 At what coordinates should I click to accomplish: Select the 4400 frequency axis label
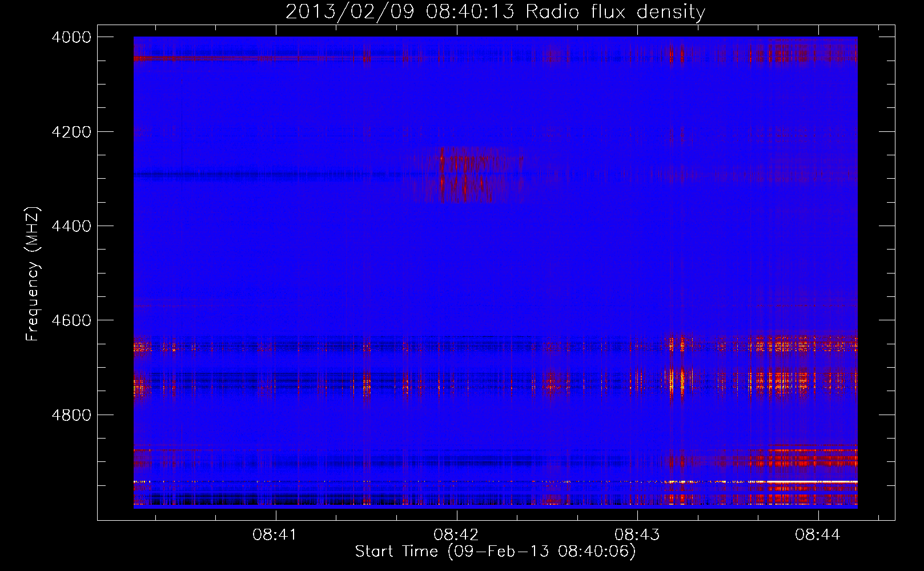click(71, 226)
